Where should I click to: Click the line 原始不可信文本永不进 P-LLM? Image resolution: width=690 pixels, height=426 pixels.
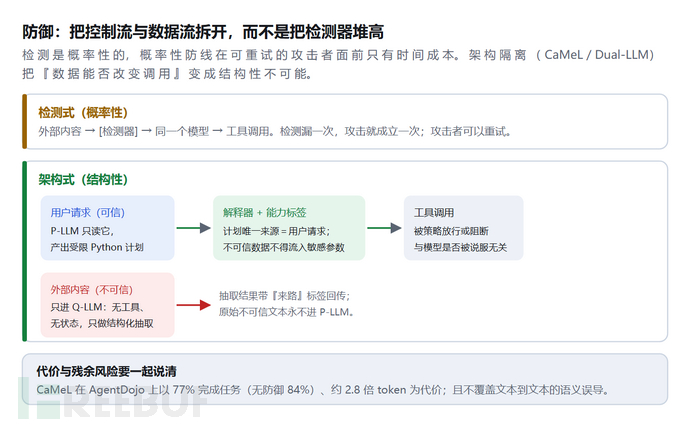pyautogui.click(x=286, y=312)
